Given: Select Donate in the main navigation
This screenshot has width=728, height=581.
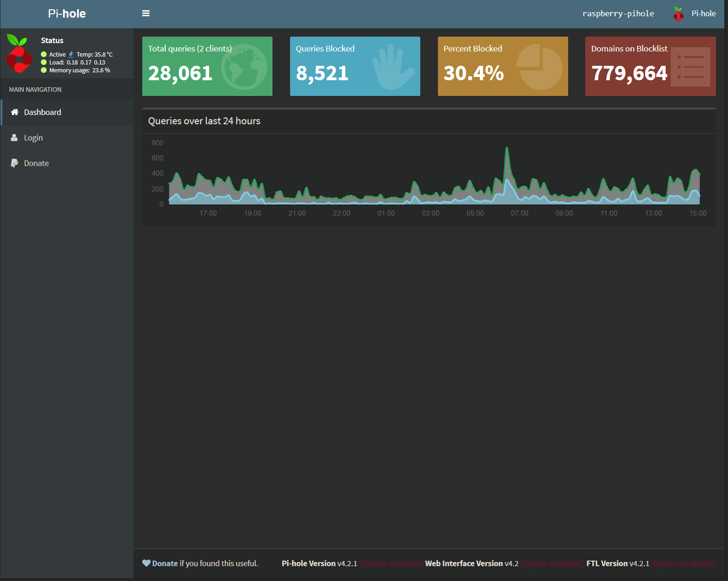Looking at the screenshot, I should pos(67,163).
